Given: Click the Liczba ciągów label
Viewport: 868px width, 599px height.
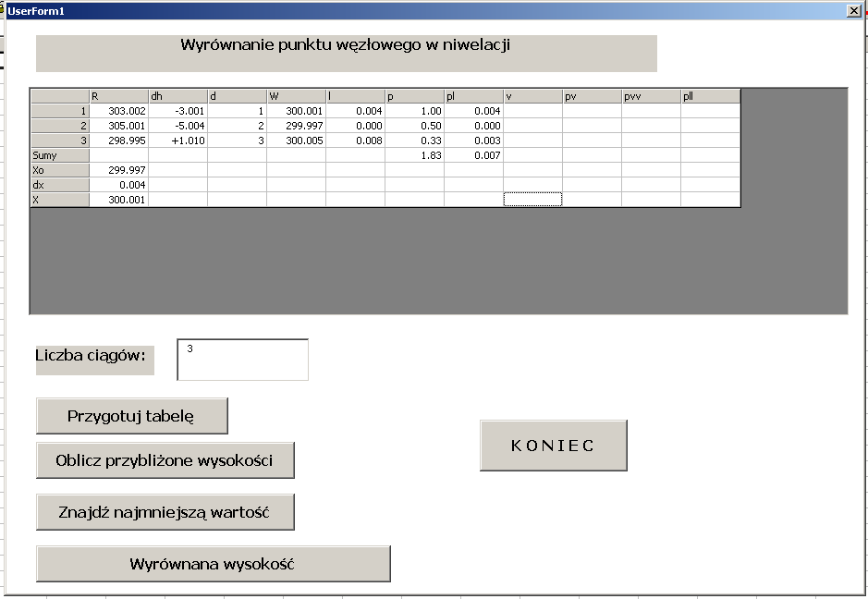Looking at the screenshot, I should (94, 360).
